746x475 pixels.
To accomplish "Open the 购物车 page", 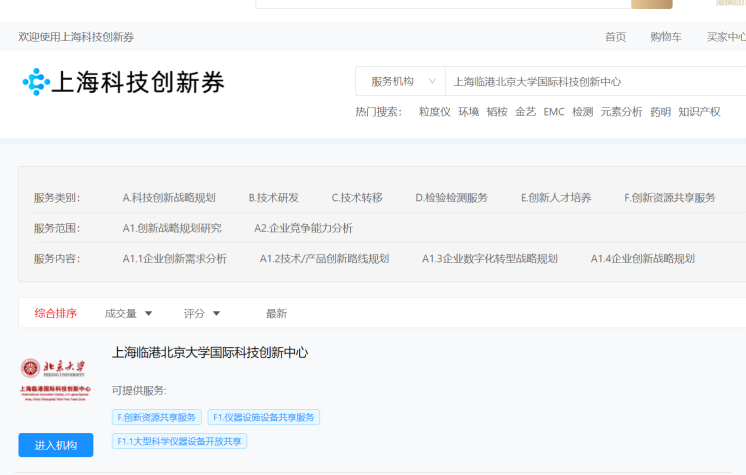I will coord(665,37).
